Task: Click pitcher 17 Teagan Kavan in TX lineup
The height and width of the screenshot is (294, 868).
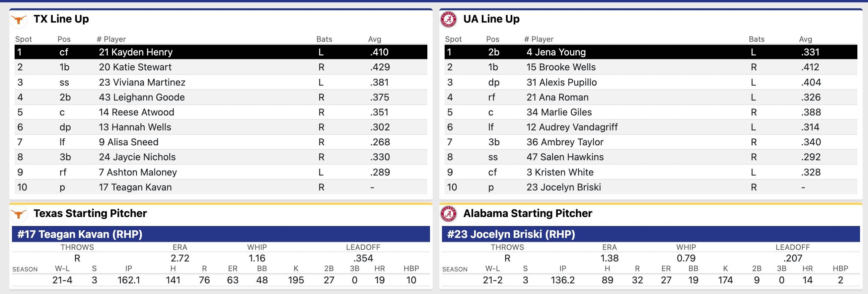Action: click(135, 187)
